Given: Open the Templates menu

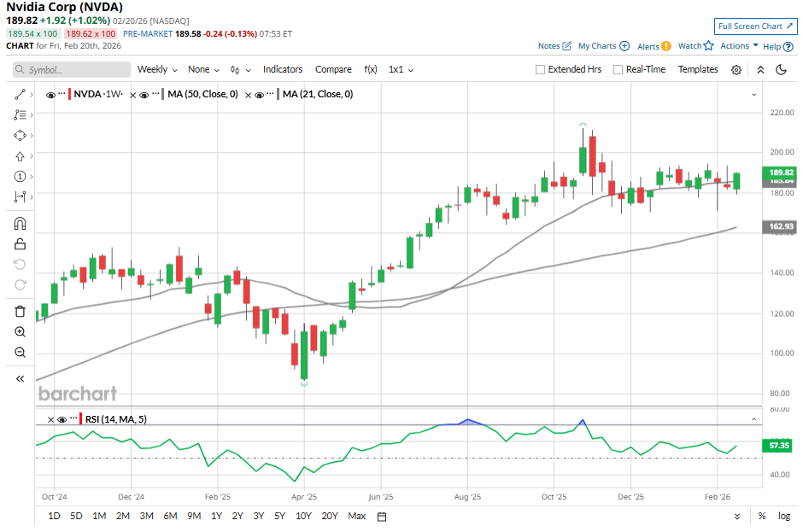Looking at the screenshot, I should (x=698, y=70).
